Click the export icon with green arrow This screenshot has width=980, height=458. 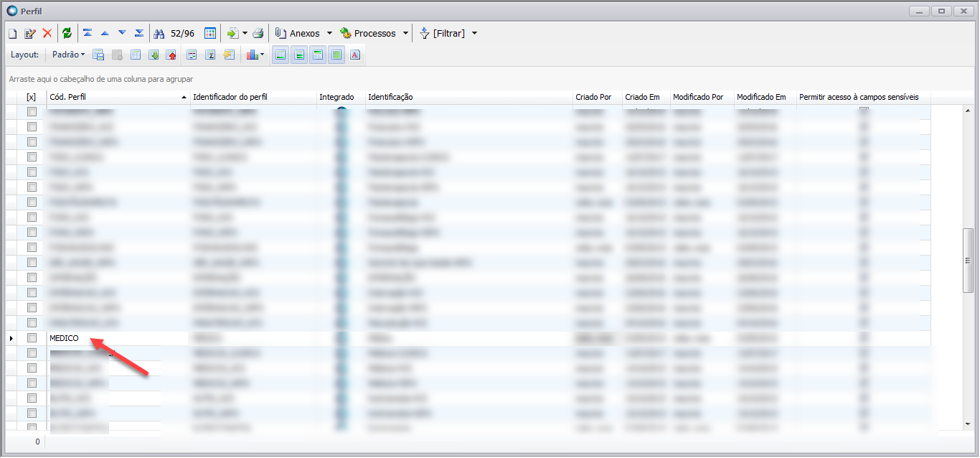pos(232,33)
